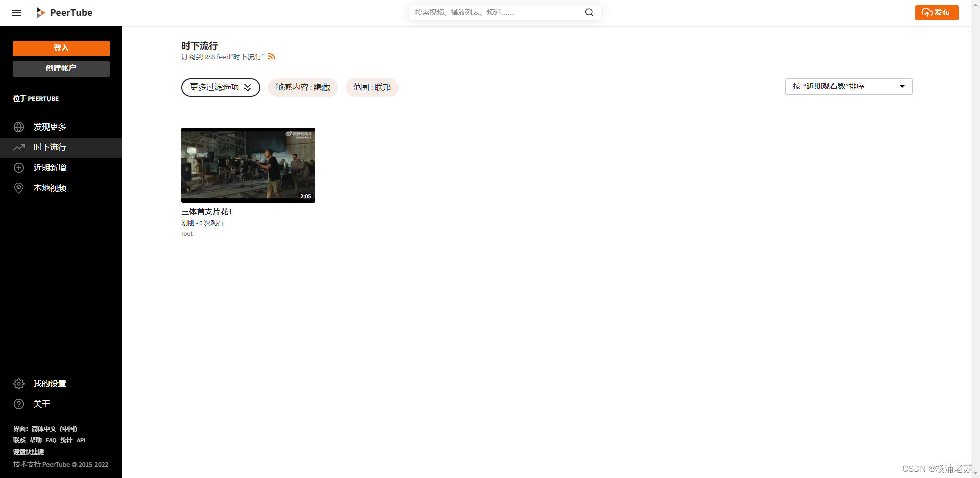
Task: Open the 按近期观看数排序 dropdown
Action: 848,86
